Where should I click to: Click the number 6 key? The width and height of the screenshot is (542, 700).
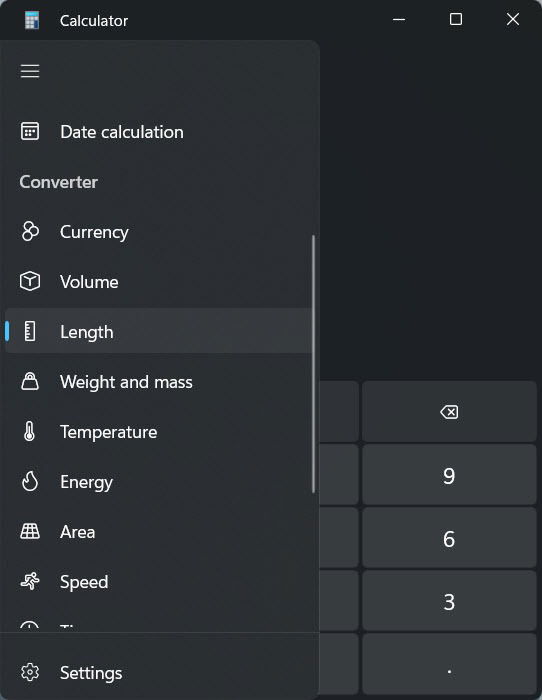tap(449, 538)
